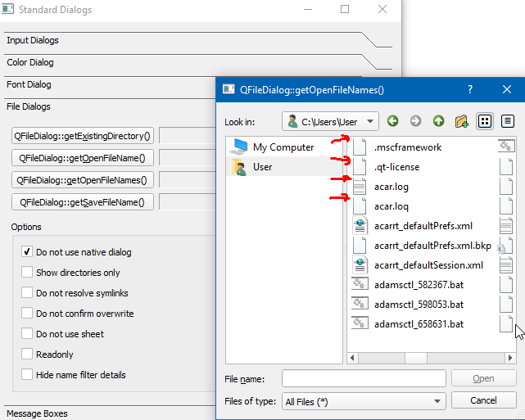Select My Computer in sidebar
Image resolution: width=525 pixels, height=420 pixels.
283,147
